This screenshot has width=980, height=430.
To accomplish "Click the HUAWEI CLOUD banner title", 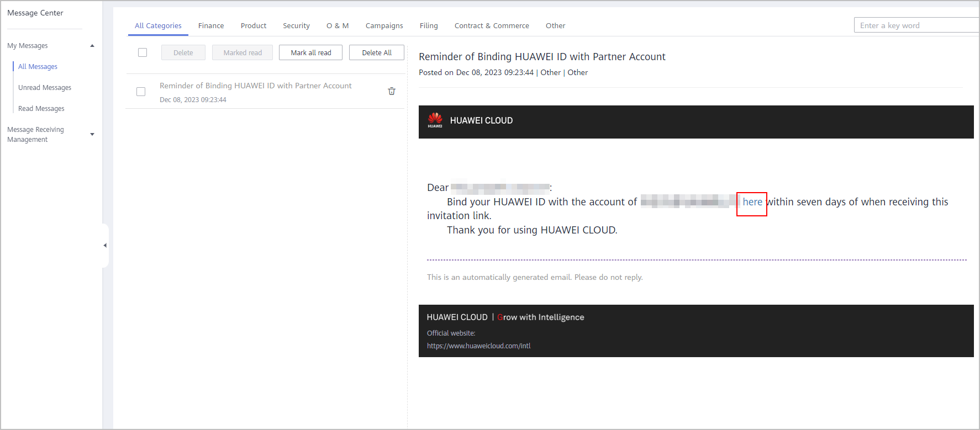I will tap(481, 120).
